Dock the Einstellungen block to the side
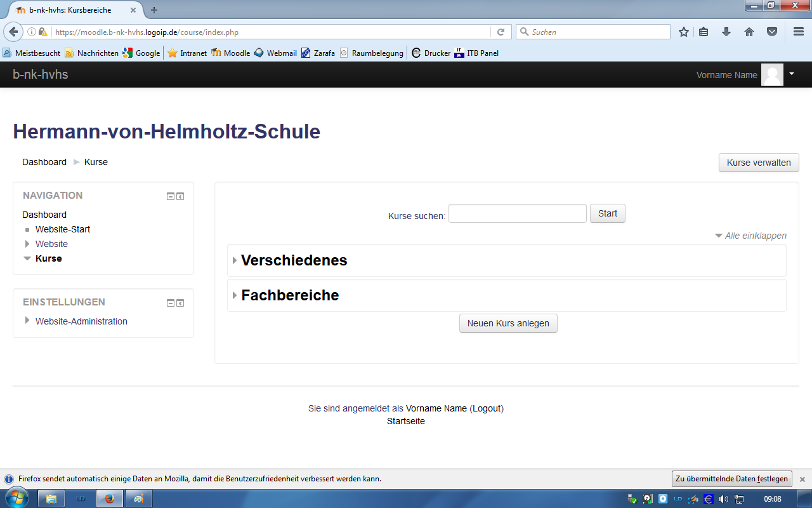The height and width of the screenshot is (508, 812). point(180,304)
